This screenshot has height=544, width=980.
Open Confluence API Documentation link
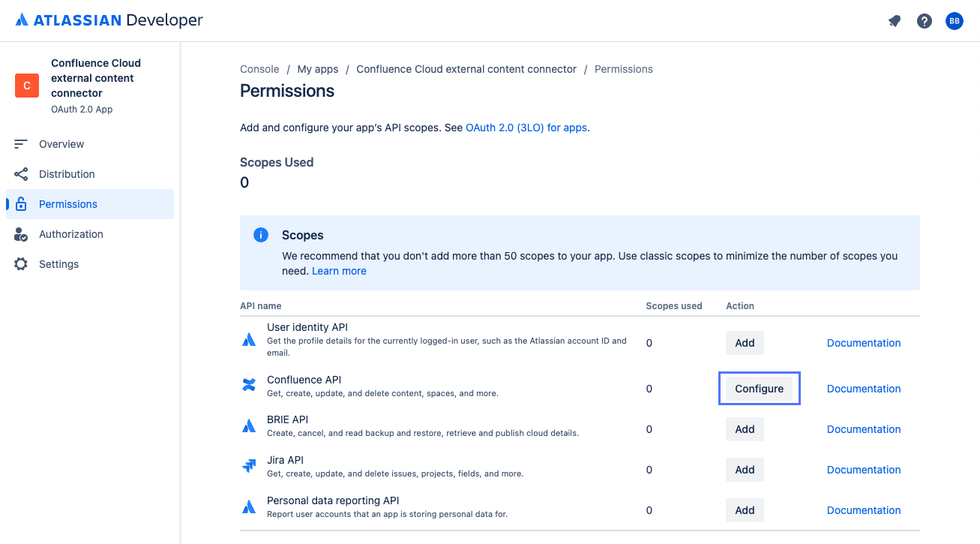(x=864, y=389)
